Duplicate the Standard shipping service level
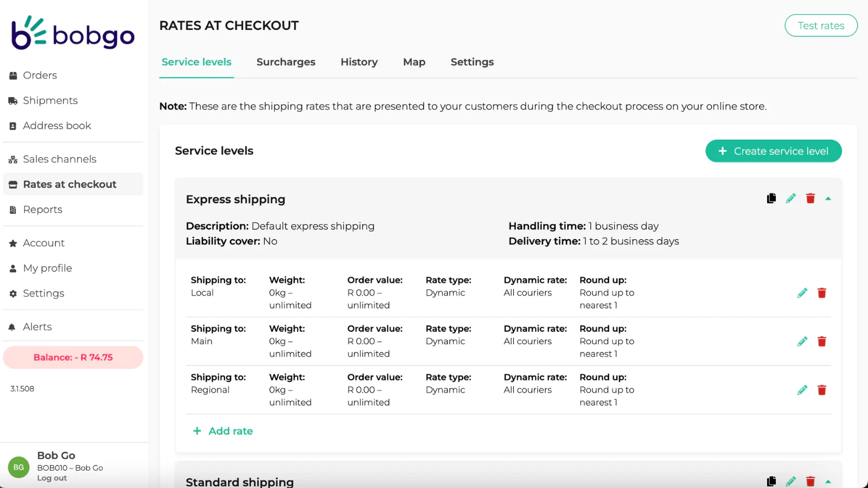 coord(771,481)
